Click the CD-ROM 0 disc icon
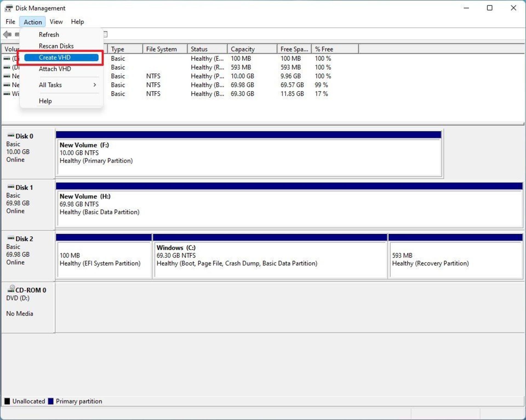 coord(11,289)
